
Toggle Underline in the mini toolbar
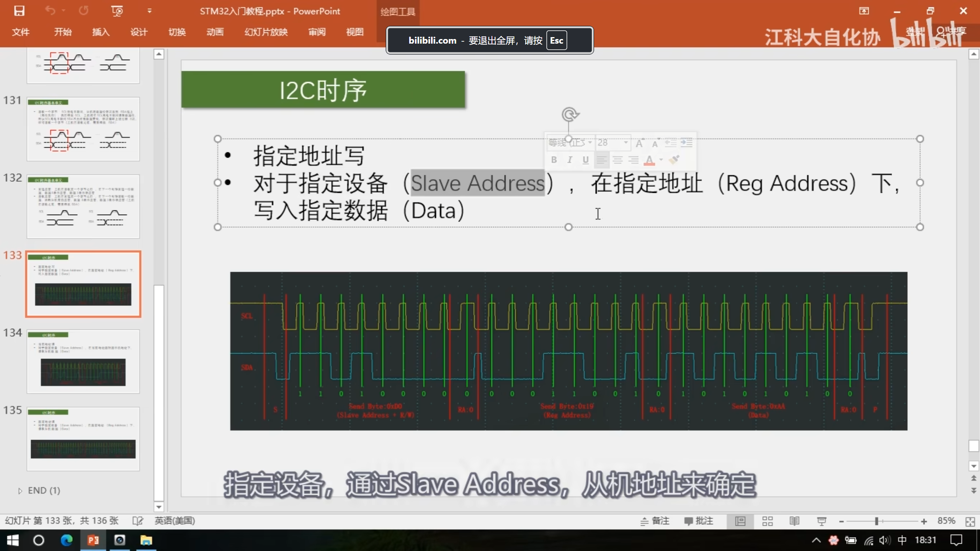[x=585, y=160]
